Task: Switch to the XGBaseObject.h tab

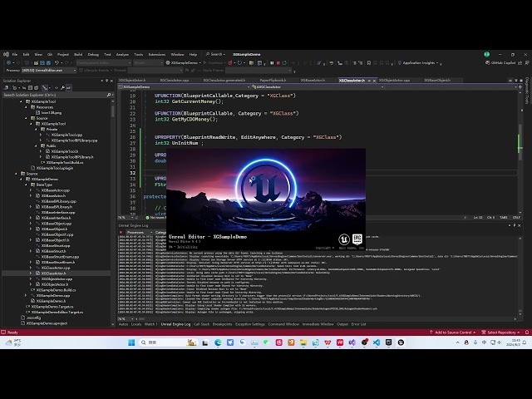Action: [437, 81]
